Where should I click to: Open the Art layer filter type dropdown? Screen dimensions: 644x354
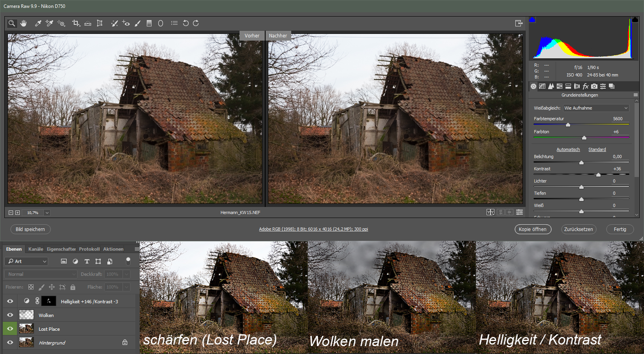(x=26, y=261)
